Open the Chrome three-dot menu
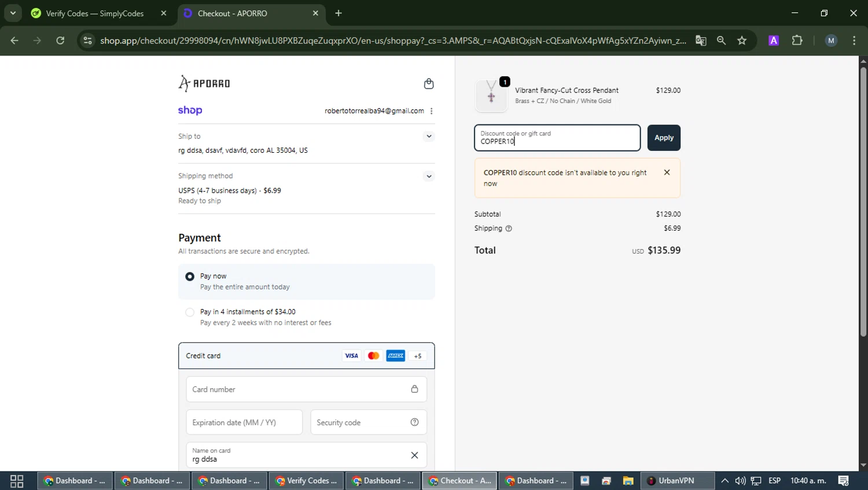The height and width of the screenshot is (490, 868). [854, 40]
